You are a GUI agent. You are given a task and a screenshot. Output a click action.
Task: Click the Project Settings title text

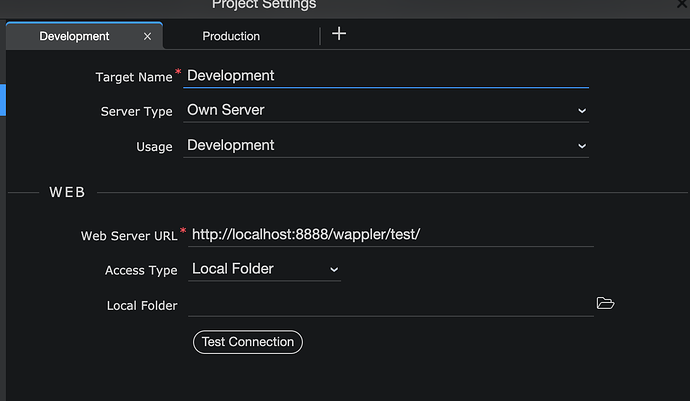point(264,4)
